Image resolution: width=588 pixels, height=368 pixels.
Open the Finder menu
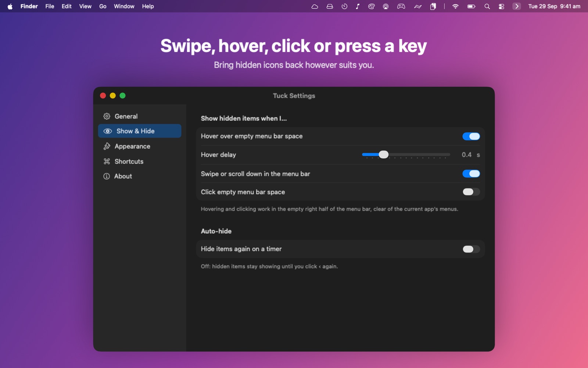coord(29,6)
